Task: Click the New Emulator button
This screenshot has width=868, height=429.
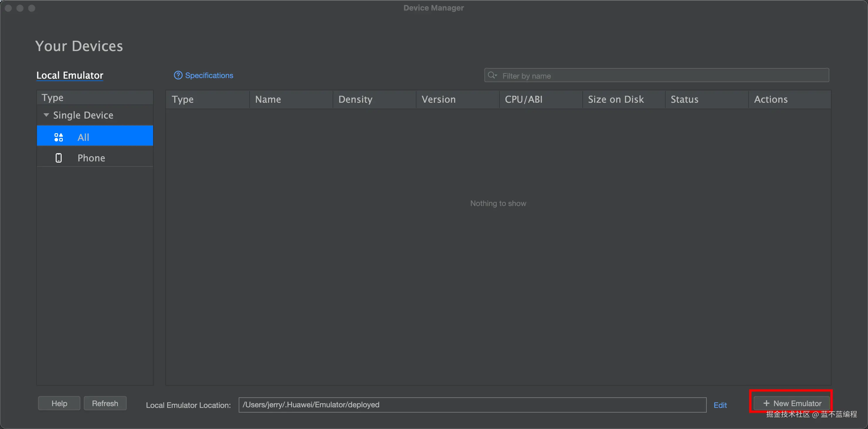Action: coord(792,403)
